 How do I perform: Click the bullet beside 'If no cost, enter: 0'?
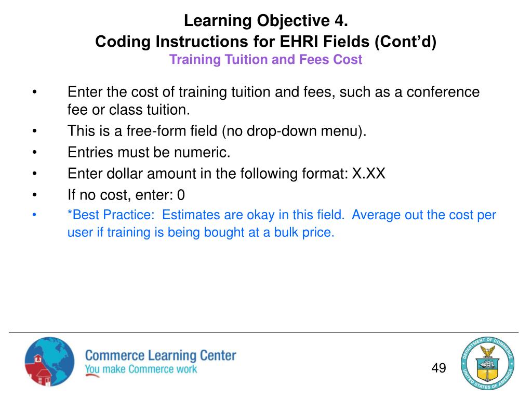[x=34, y=195]
